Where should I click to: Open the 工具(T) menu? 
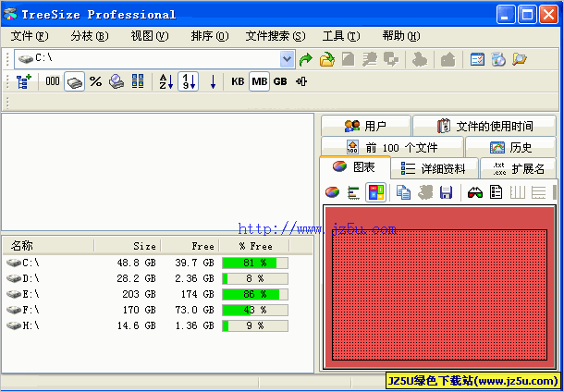(x=341, y=36)
